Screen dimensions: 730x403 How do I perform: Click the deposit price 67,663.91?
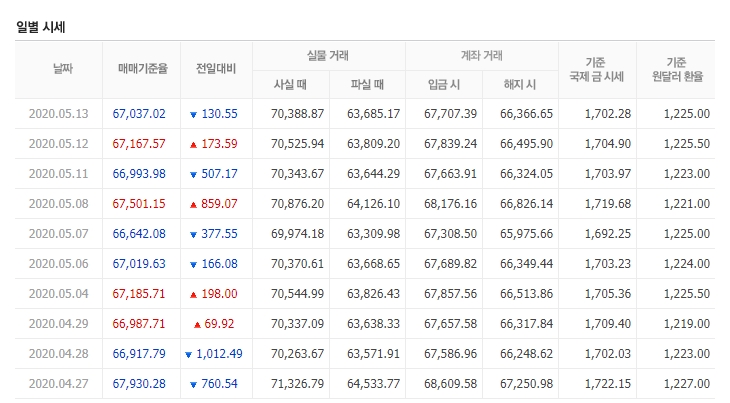[450, 174]
